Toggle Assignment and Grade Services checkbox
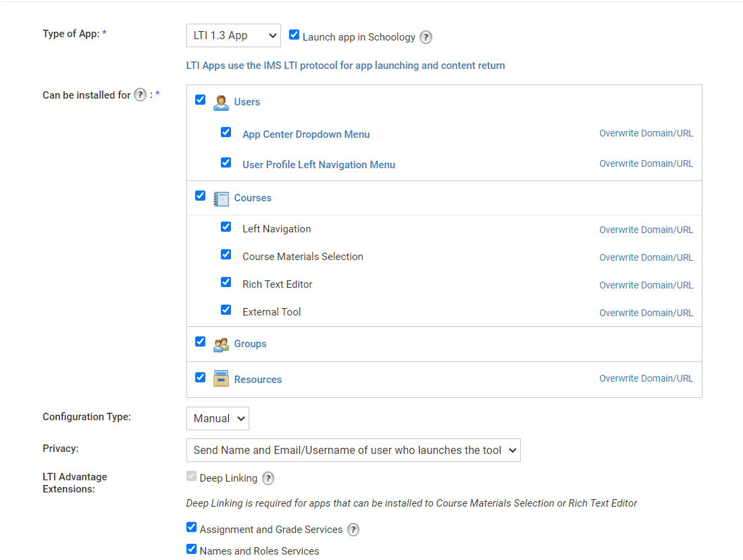The width and height of the screenshot is (743, 560). tap(191, 527)
